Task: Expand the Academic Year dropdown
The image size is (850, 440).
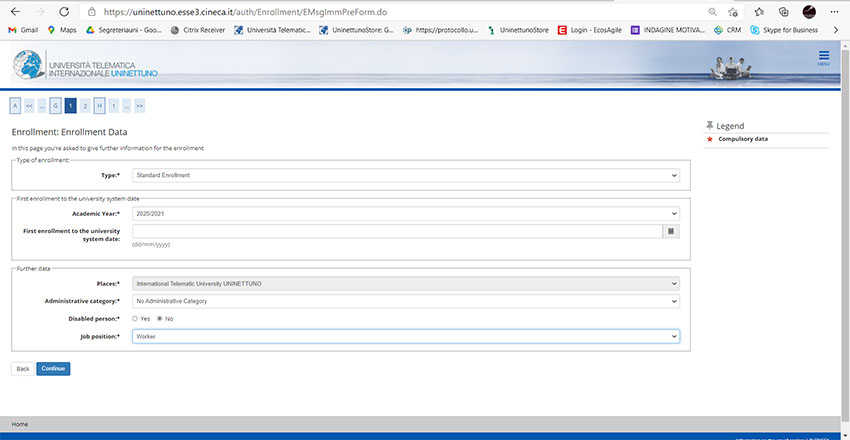Action: pyautogui.click(x=405, y=213)
